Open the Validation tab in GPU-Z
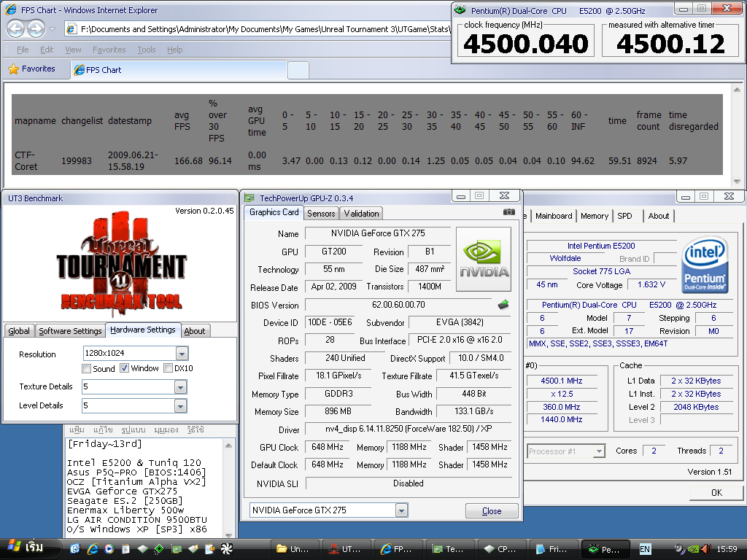747x560 pixels. click(x=361, y=214)
